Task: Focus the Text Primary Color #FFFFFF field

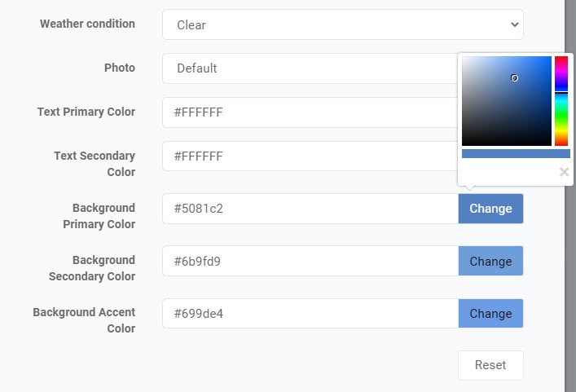Action: pyautogui.click(x=310, y=112)
